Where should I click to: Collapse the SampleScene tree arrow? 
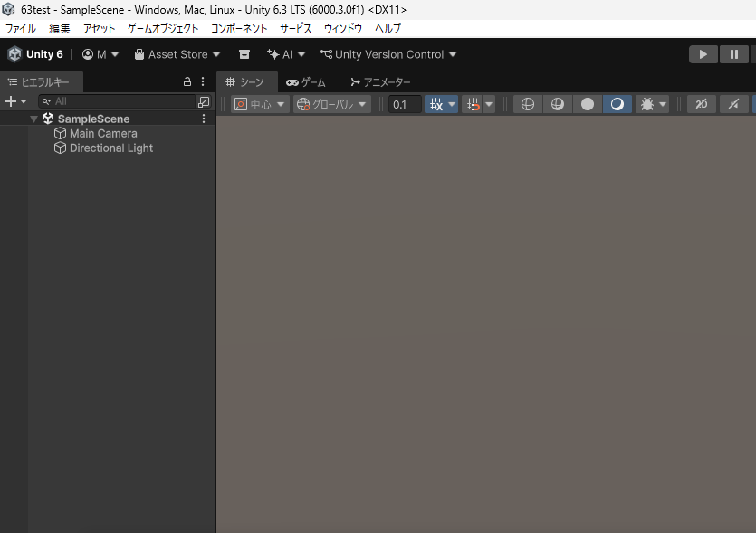(x=33, y=119)
